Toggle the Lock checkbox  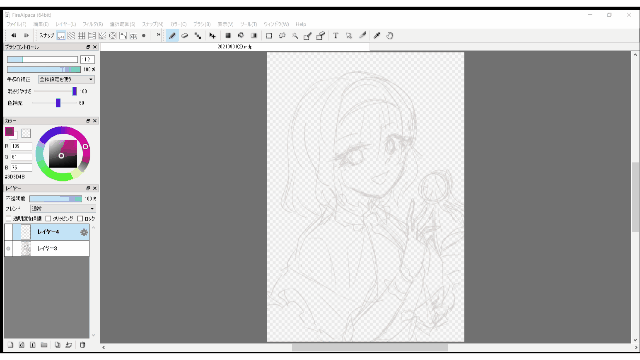80,219
